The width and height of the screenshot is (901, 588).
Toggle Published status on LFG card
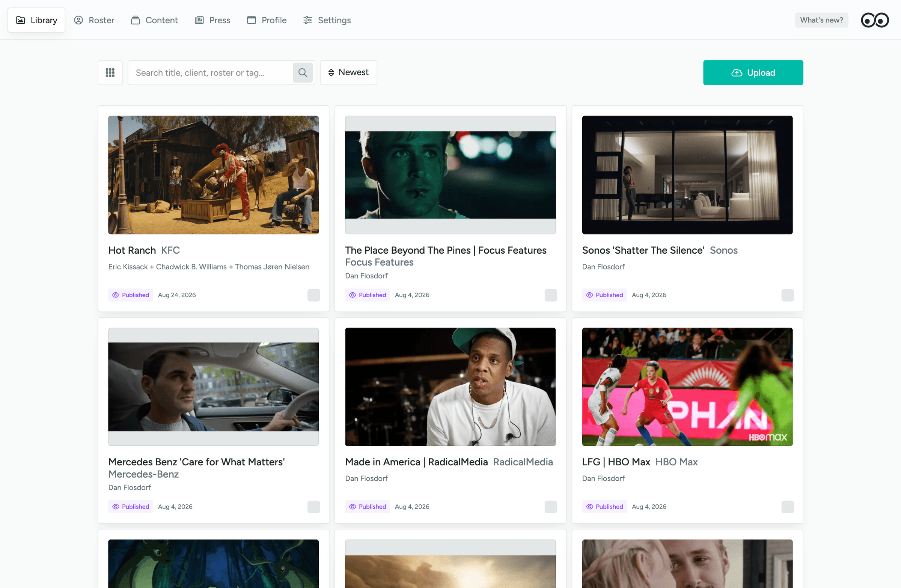604,506
